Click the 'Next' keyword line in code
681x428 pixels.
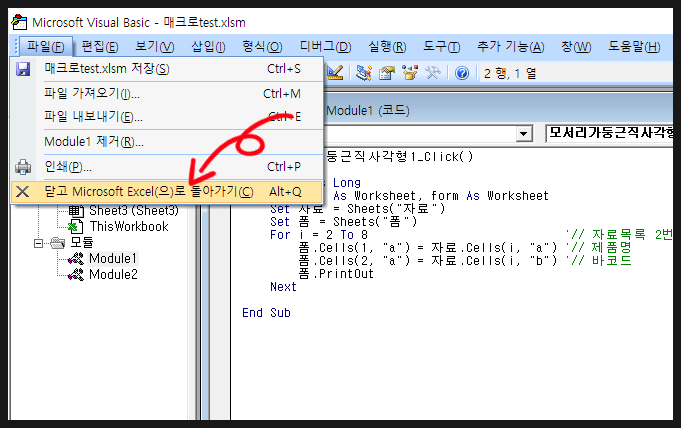(283, 287)
